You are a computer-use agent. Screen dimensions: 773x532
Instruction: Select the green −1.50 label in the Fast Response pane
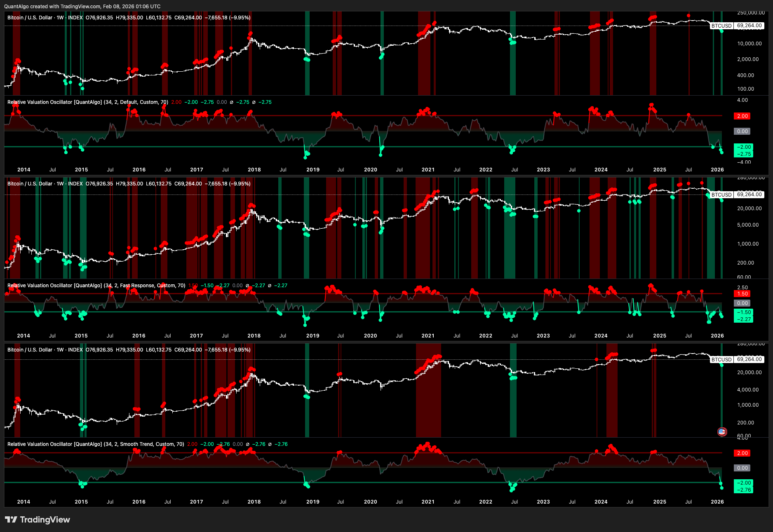click(744, 312)
